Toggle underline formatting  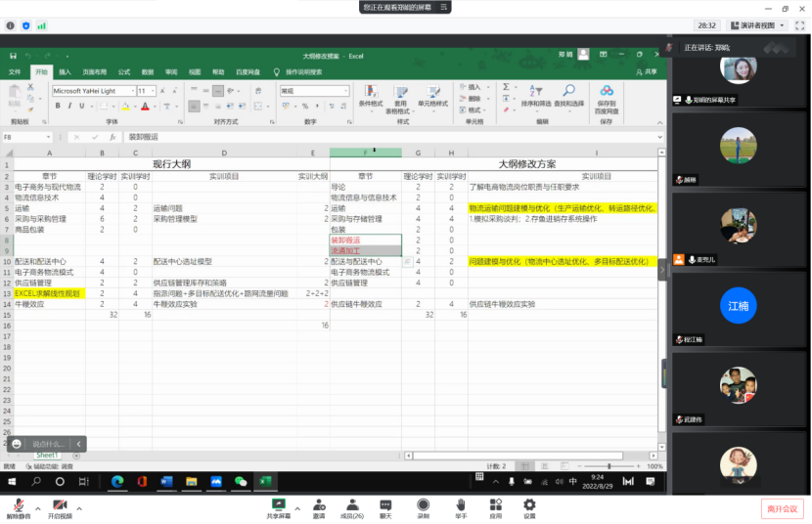tap(81, 106)
